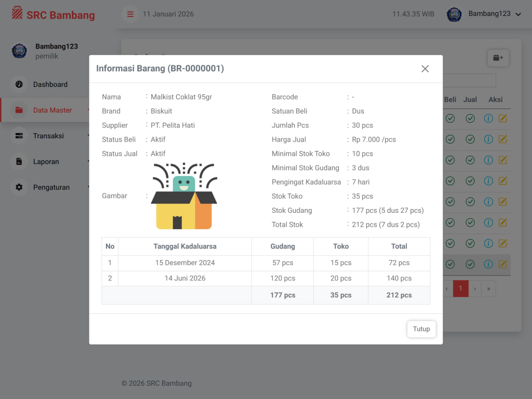This screenshot has width=532, height=399.
Task: Click the add item button with plus icon
Action: (x=498, y=57)
